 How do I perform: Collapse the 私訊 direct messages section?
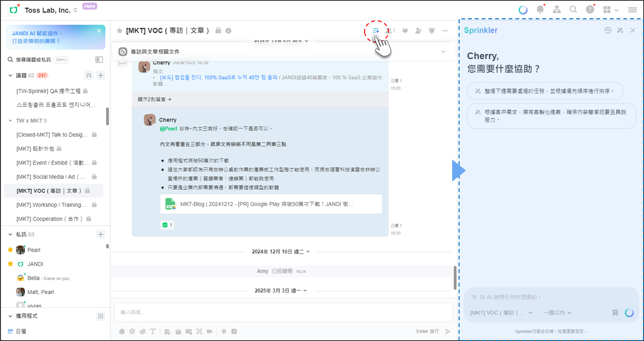10,235
